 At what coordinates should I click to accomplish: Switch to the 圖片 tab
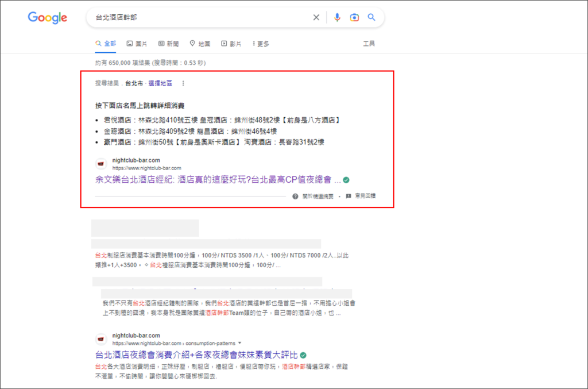[137, 44]
